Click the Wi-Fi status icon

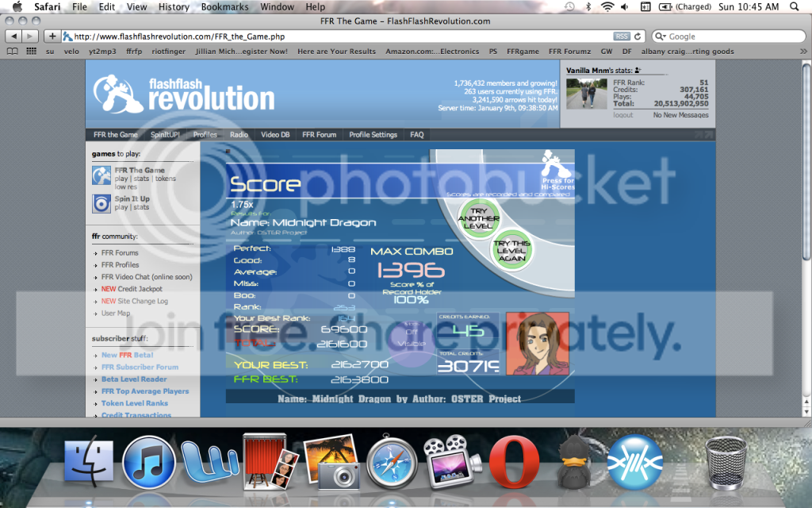(607, 6)
